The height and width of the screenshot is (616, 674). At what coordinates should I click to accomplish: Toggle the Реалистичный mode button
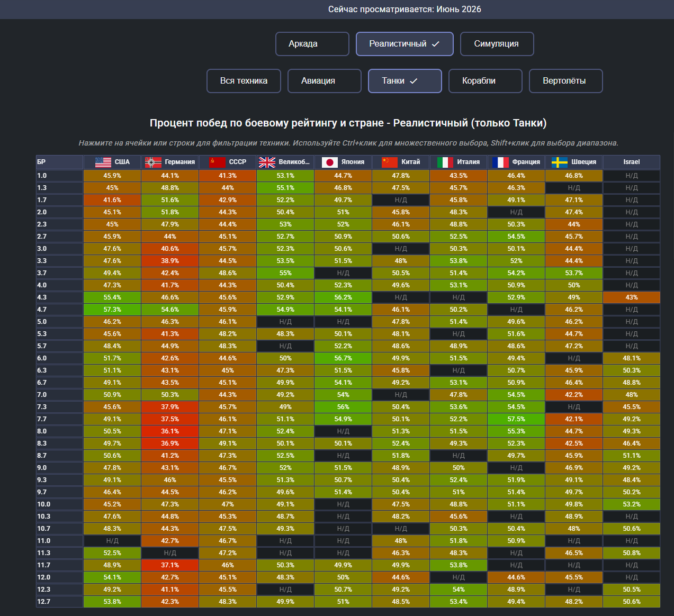point(405,44)
